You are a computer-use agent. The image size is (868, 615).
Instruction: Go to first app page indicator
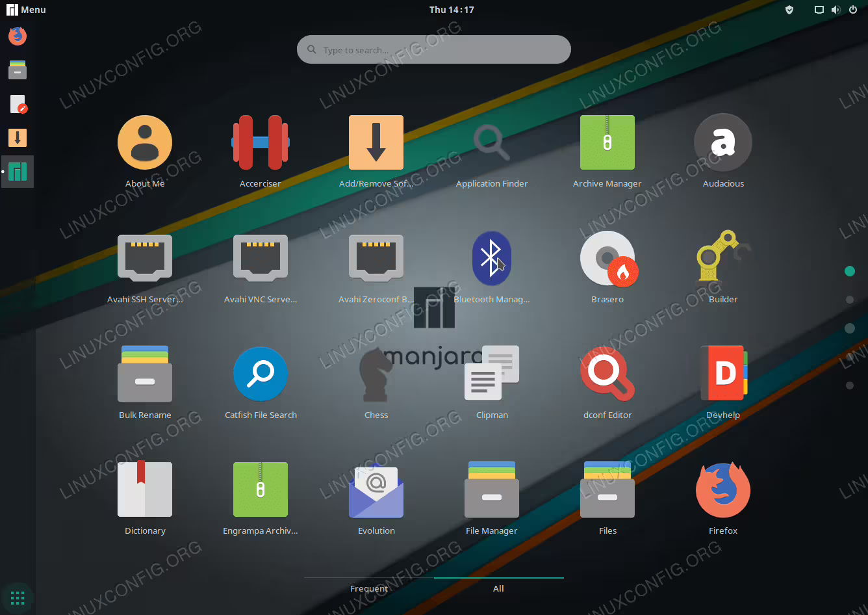click(850, 271)
